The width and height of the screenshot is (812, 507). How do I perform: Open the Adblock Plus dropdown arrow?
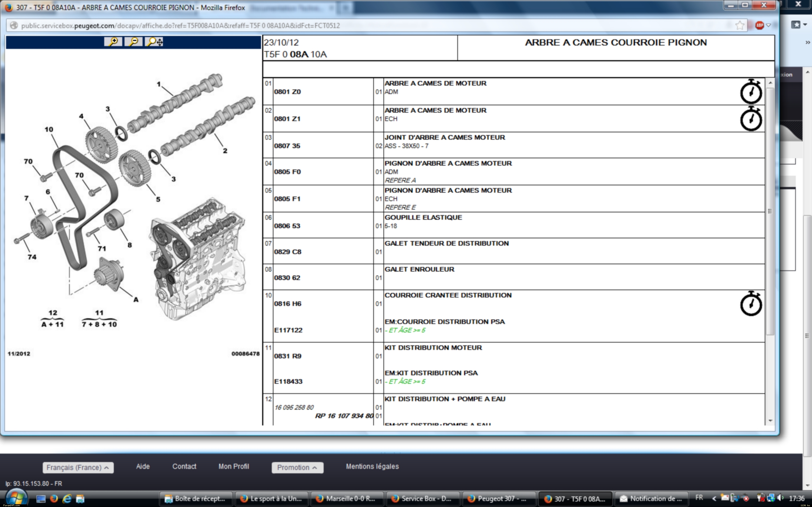[768, 25]
